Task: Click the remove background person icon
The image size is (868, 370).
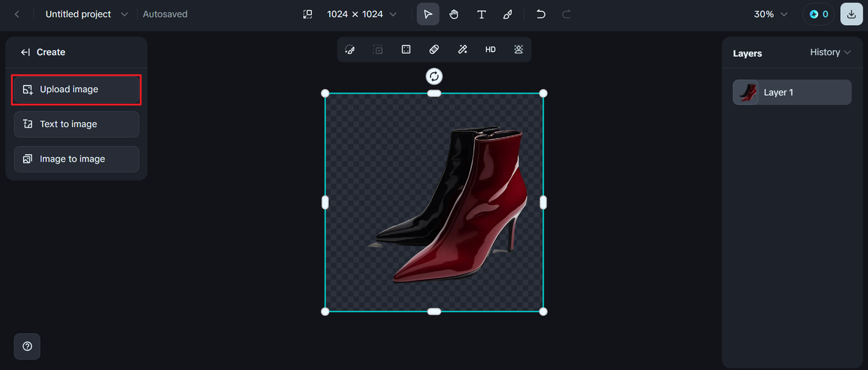Action: [519, 50]
